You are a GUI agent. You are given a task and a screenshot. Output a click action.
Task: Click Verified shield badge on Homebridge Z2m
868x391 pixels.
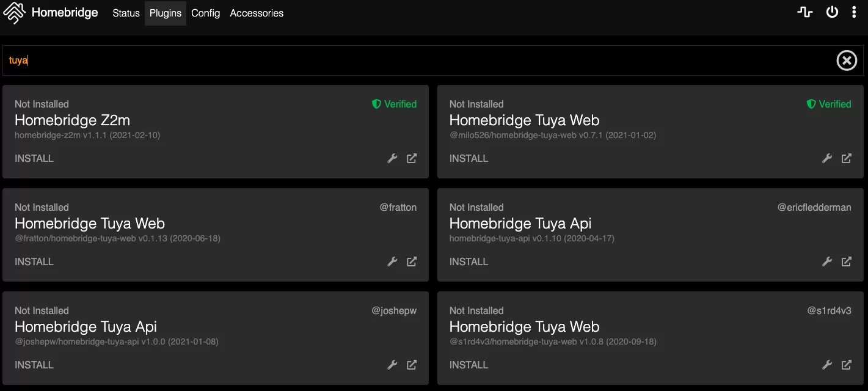(x=394, y=104)
